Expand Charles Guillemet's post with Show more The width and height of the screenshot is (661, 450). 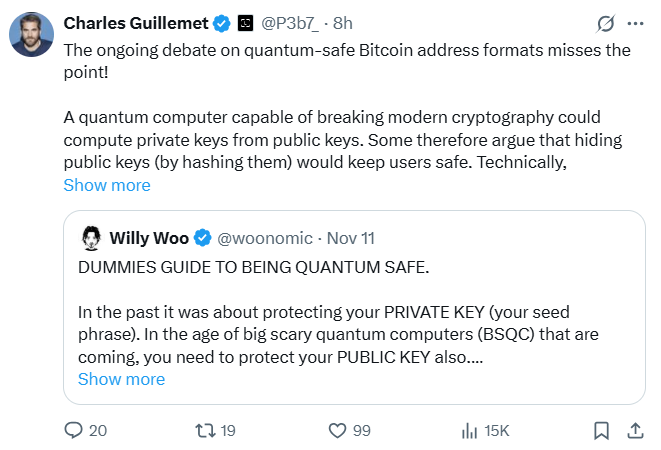pos(107,185)
